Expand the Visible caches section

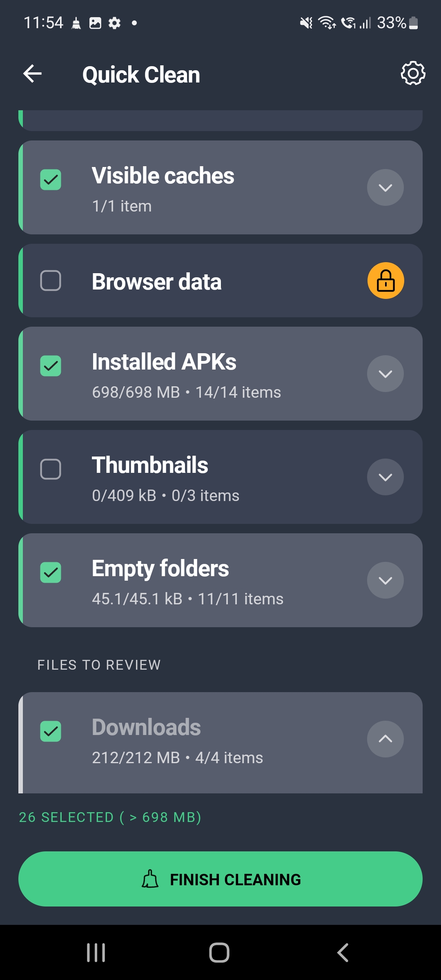click(x=385, y=187)
